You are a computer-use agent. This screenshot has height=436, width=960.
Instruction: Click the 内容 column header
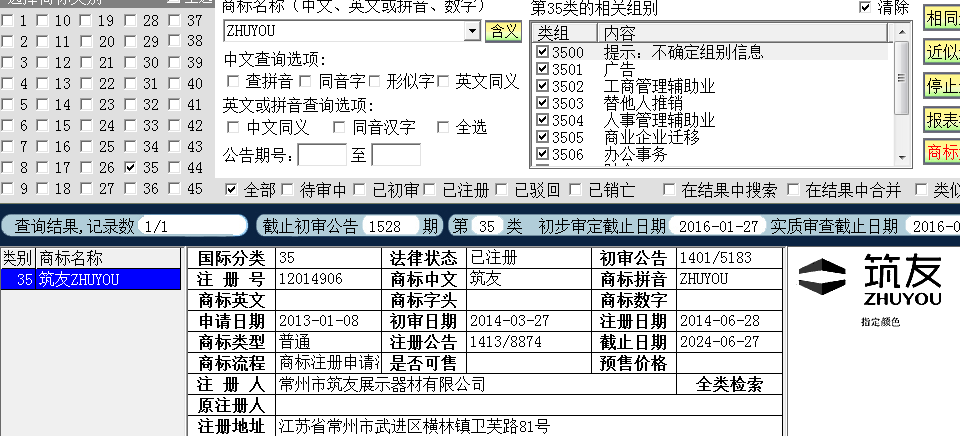pos(743,32)
